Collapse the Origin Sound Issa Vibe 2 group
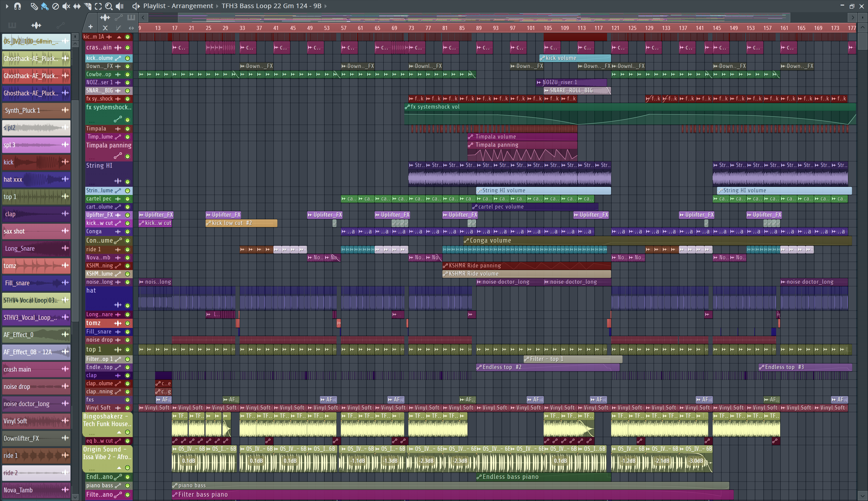This screenshot has height=501, width=868. coord(119,467)
